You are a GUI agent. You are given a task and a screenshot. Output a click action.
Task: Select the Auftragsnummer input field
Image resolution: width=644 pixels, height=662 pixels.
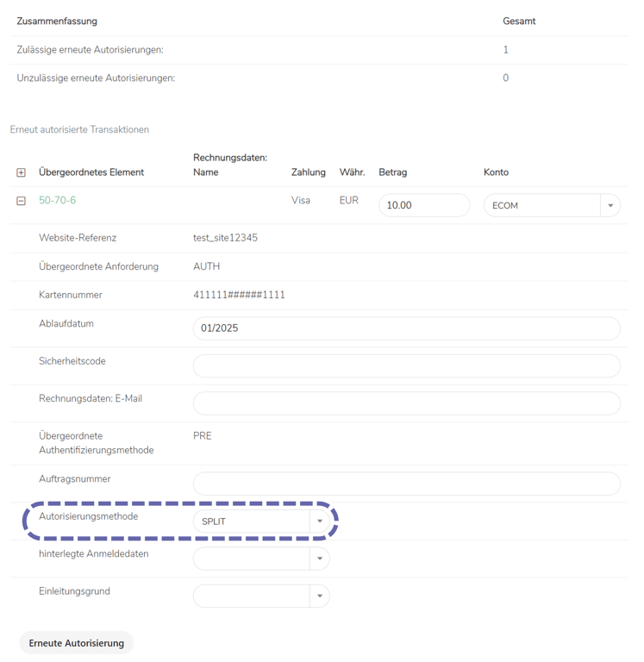click(406, 483)
